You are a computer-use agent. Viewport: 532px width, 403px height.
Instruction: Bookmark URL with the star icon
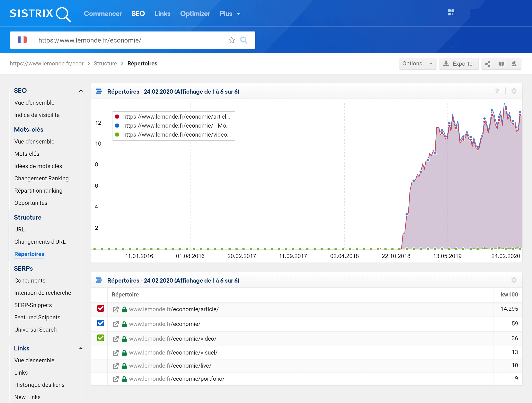(231, 40)
